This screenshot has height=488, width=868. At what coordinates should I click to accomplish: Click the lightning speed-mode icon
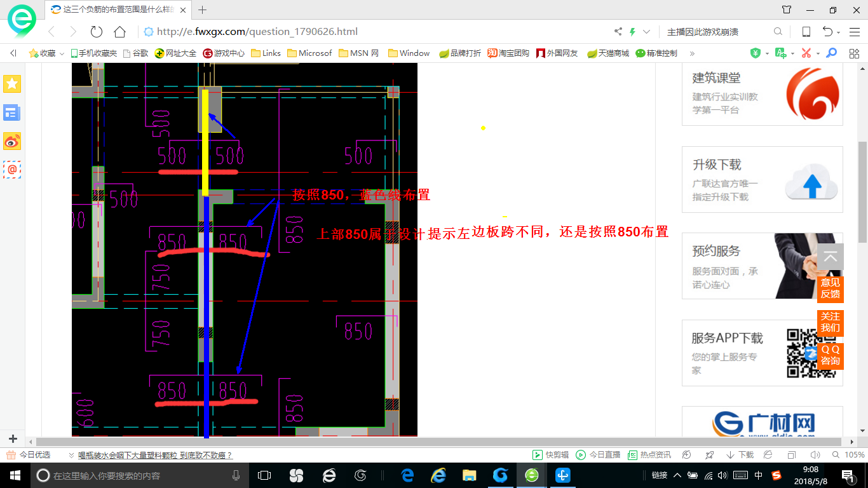632,32
